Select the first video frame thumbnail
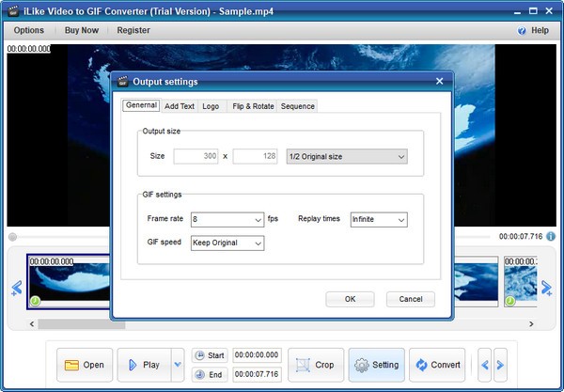Viewport: 564px width, 392px height. [x=66, y=281]
